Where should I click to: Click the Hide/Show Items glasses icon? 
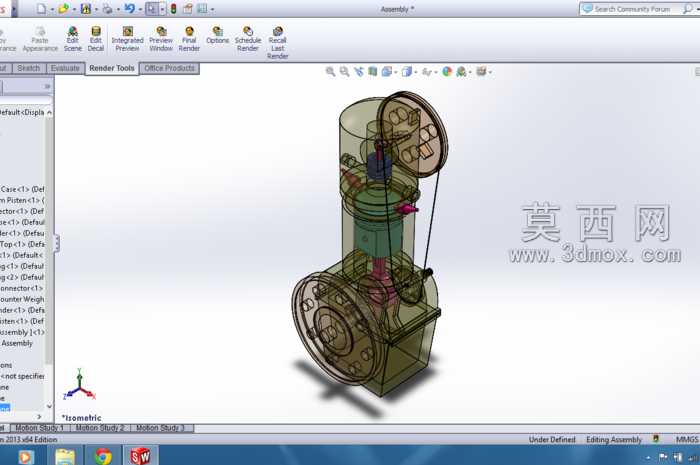[426, 72]
